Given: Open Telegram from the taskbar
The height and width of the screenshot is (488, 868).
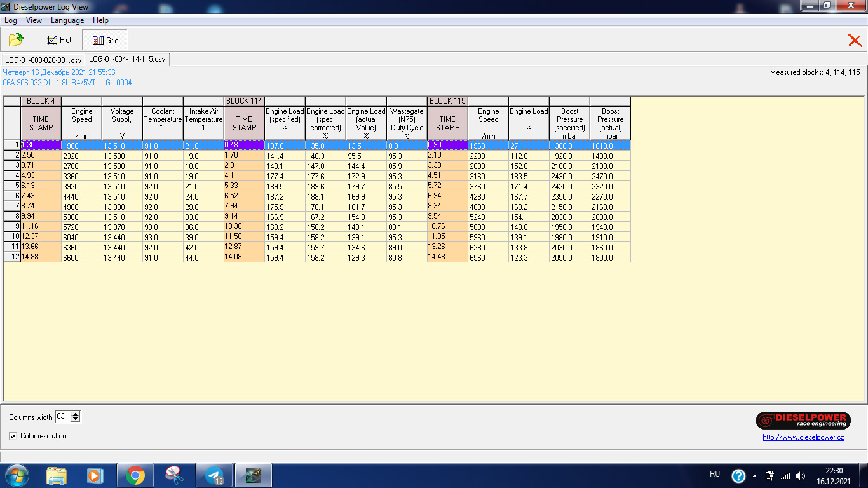Looking at the screenshot, I should pyautogui.click(x=214, y=475).
